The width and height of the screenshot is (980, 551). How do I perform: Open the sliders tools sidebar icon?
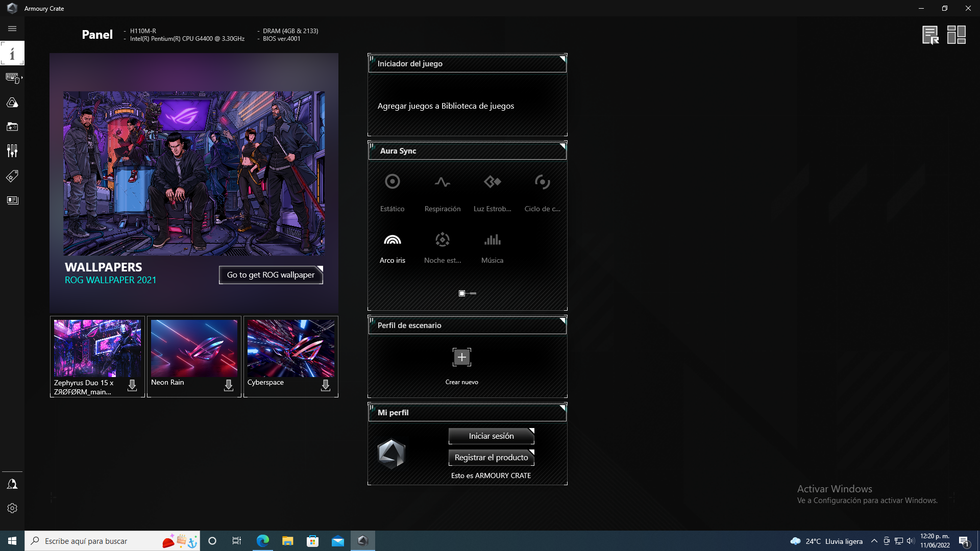pyautogui.click(x=12, y=151)
